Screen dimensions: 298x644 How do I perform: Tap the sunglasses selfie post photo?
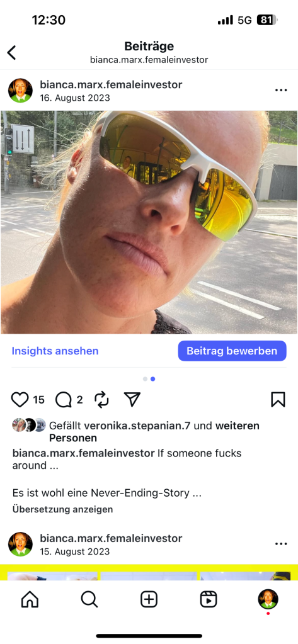pyautogui.click(x=149, y=222)
